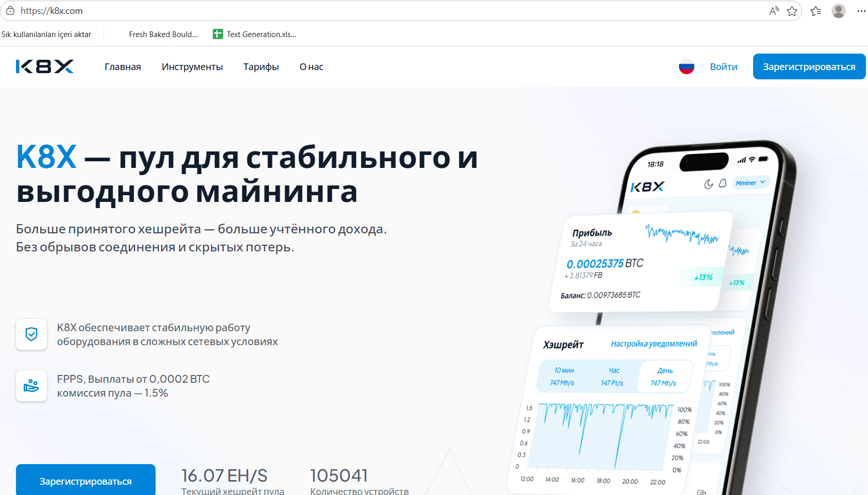Click Sık kullanılanları içeri aktar

point(46,34)
